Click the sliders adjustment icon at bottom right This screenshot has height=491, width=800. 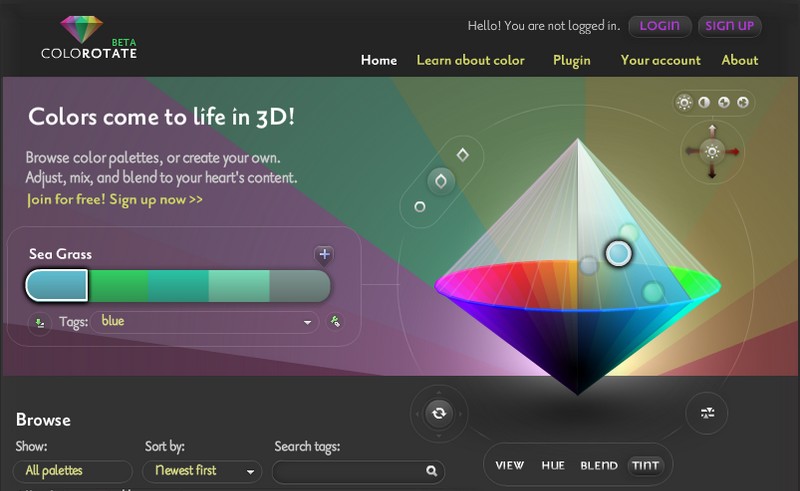coord(706,413)
